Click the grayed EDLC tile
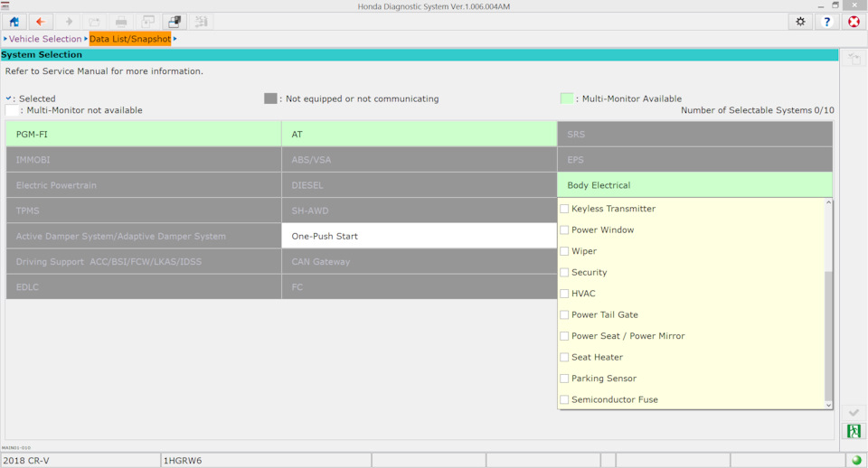Viewport: 868px width, 468px height. coord(144,286)
